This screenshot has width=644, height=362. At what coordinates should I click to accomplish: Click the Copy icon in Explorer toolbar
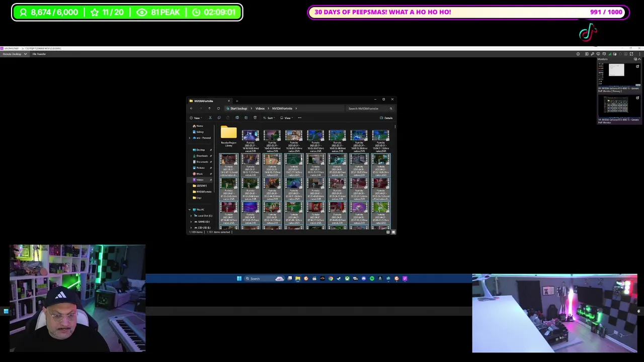(219, 118)
